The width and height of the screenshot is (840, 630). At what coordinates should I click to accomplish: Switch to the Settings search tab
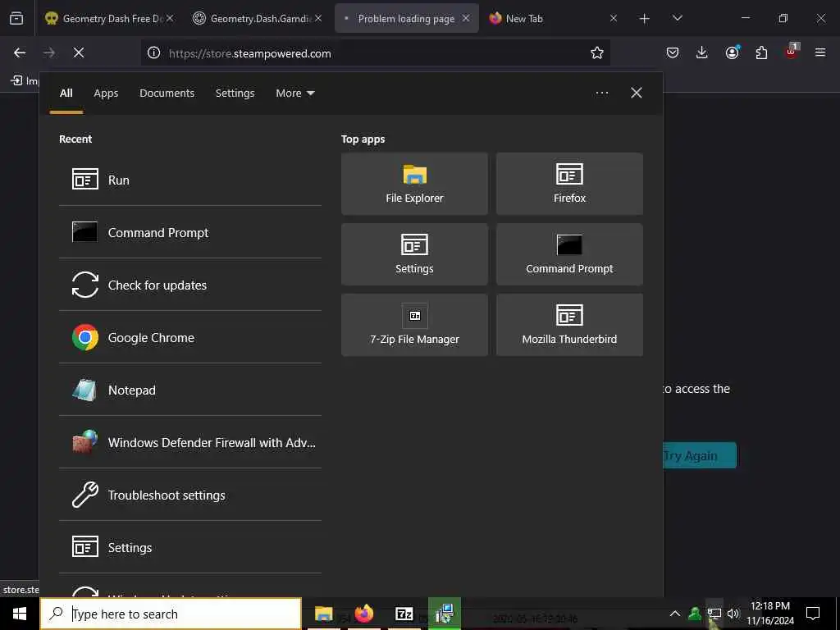(x=235, y=94)
